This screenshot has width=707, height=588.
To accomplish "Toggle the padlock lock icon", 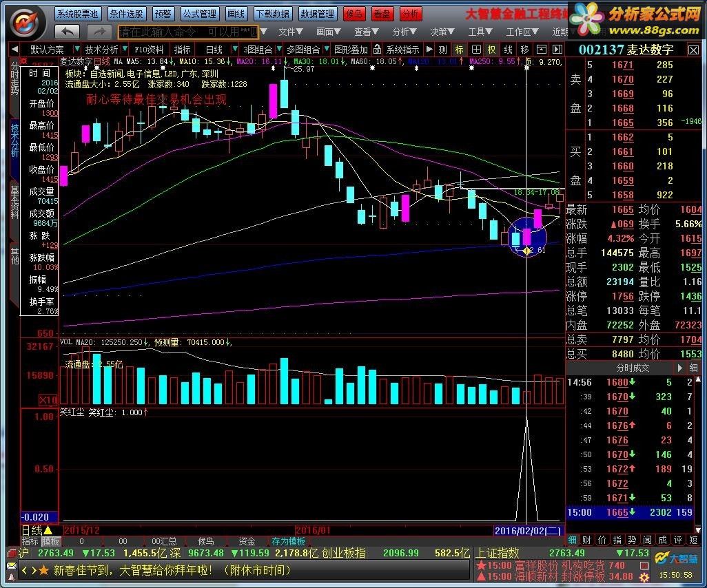I will click(378, 49).
